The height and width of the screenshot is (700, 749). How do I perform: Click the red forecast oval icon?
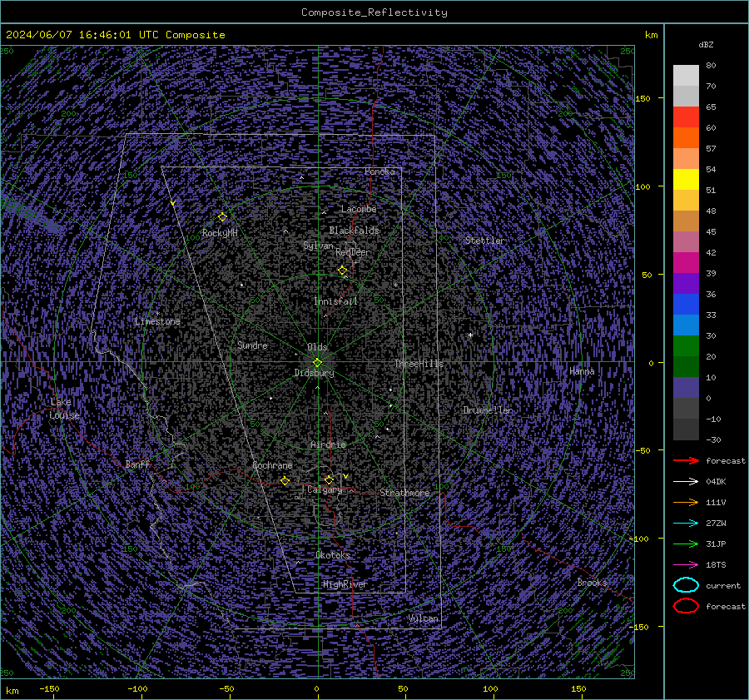(686, 606)
